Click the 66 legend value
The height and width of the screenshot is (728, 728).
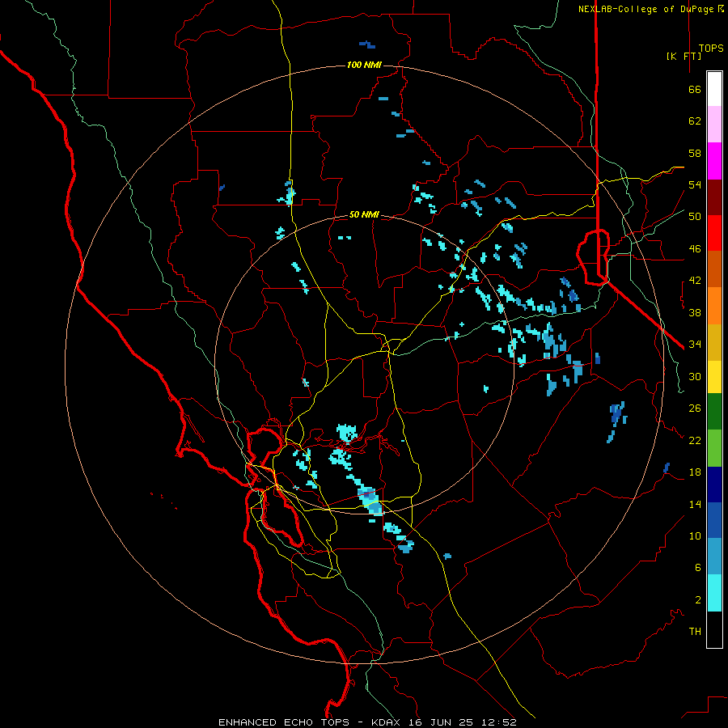coord(695,89)
